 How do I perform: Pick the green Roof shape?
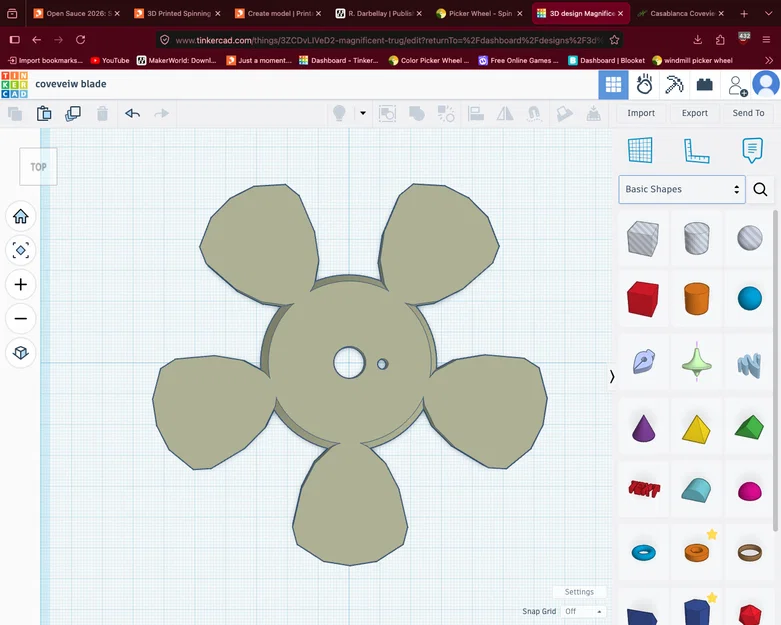click(x=749, y=427)
